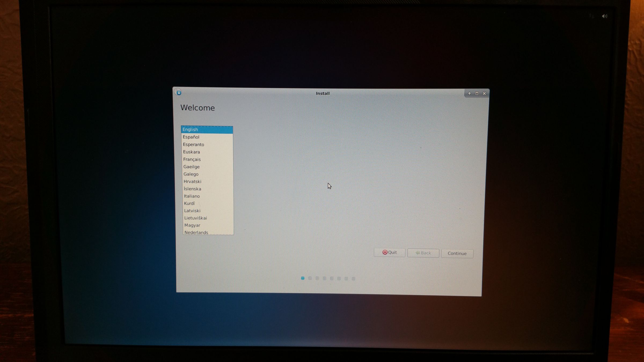Choose Hrvatski language option
Viewport: 644px width, 362px height.
point(192,182)
